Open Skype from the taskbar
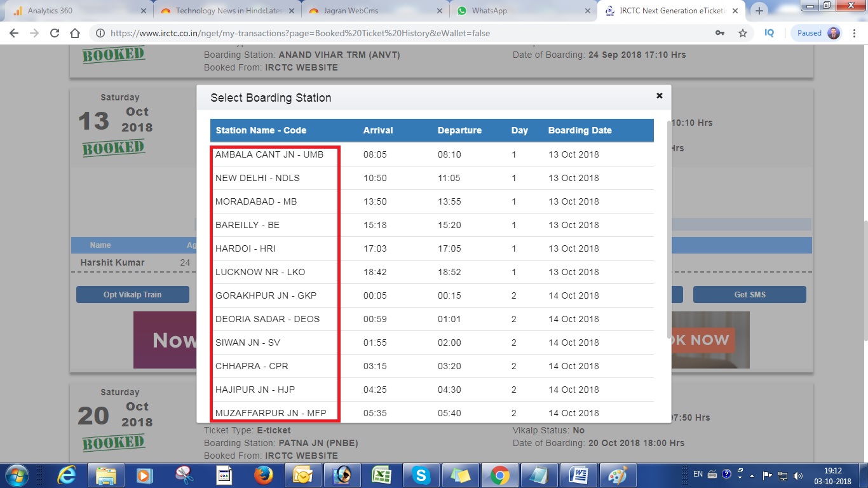Image resolution: width=868 pixels, height=488 pixels. [420, 475]
